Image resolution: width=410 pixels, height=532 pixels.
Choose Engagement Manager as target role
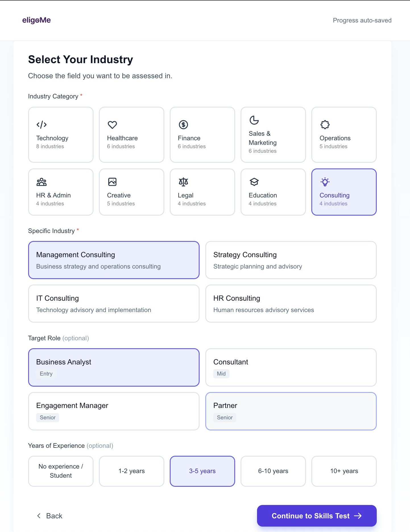pyautogui.click(x=114, y=411)
